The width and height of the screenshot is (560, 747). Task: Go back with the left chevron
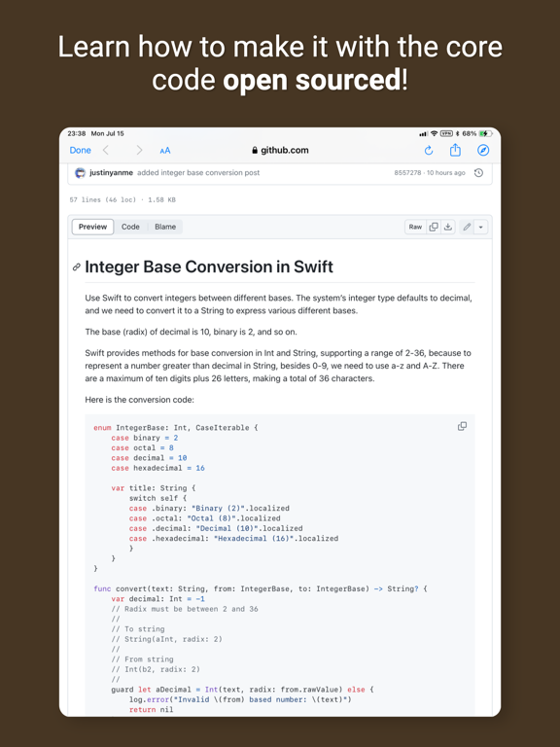[106, 151]
